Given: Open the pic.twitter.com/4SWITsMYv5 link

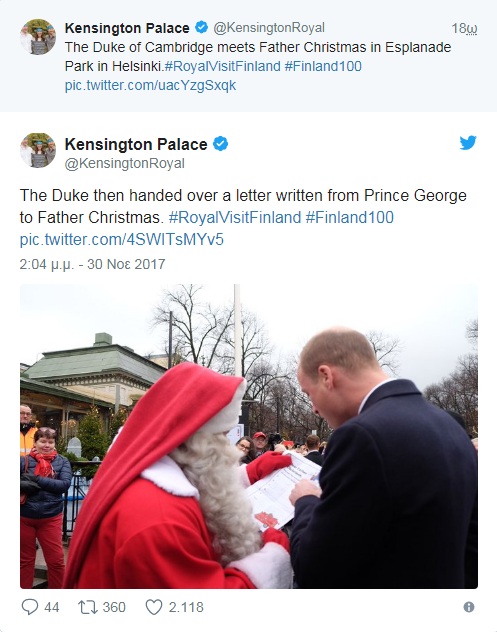Looking at the screenshot, I should [x=121, y=239].
